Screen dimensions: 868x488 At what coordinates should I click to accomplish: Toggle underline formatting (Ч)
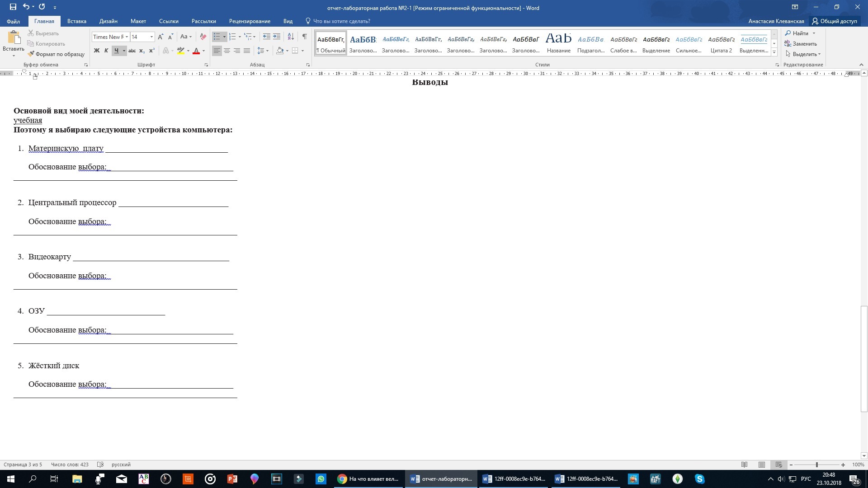click(116, 51)
